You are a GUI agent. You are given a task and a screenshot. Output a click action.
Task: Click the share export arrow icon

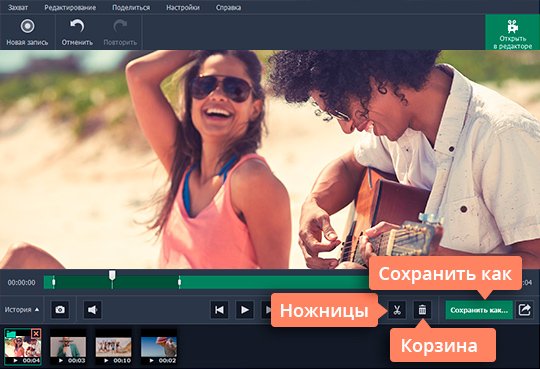[x=525, y=310]
